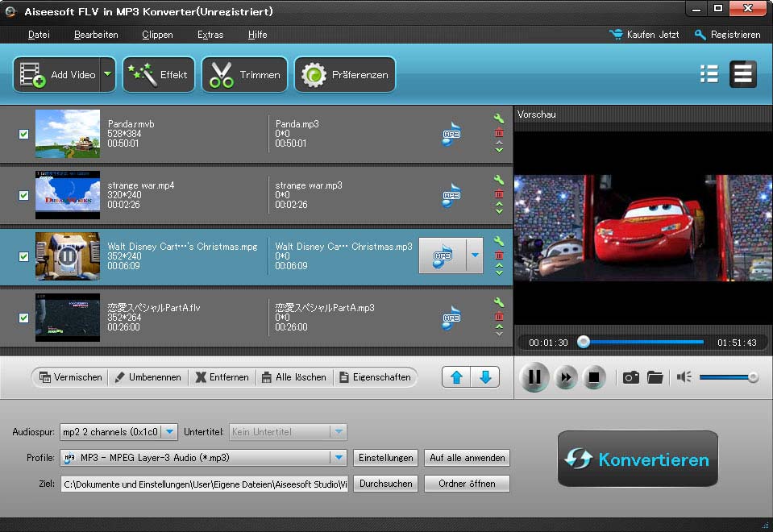Expand the format dropdown in Walt Disney row
773x532 pixels.
point(475,256)
